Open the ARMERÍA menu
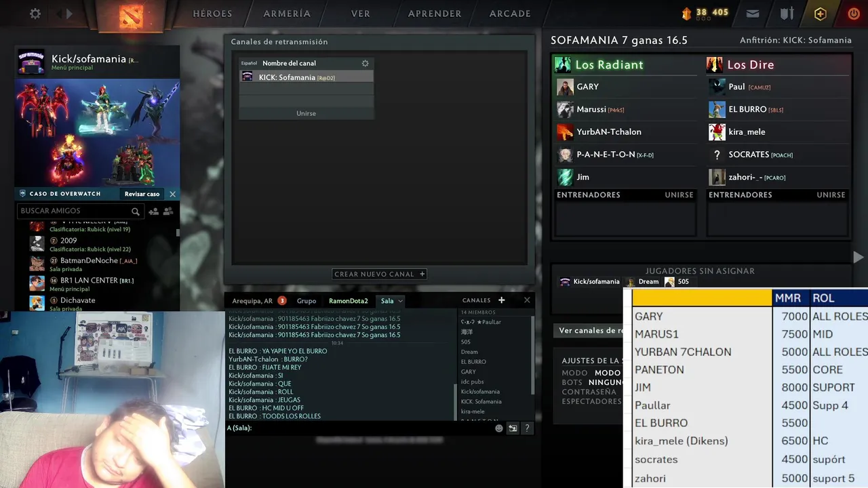 click(x=287, y=14)
